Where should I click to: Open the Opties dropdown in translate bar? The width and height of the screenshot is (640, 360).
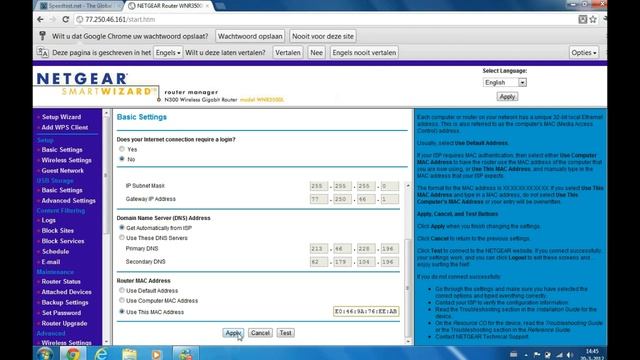(584, 52)
